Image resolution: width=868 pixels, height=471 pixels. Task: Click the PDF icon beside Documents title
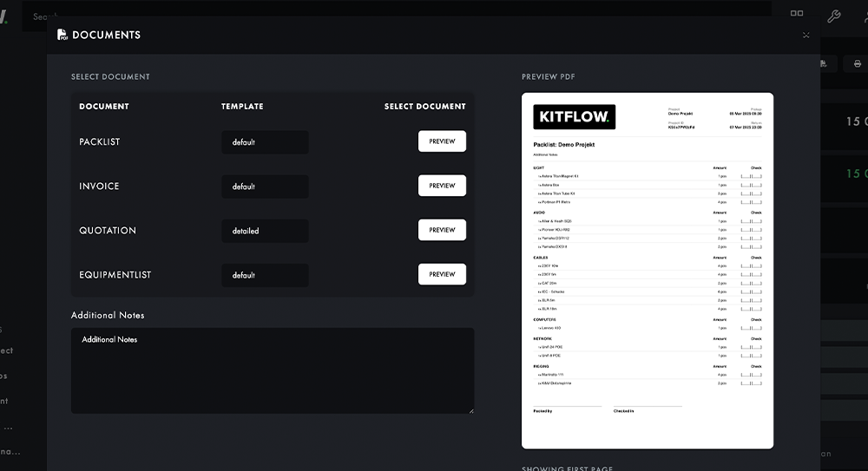(62, 35)
